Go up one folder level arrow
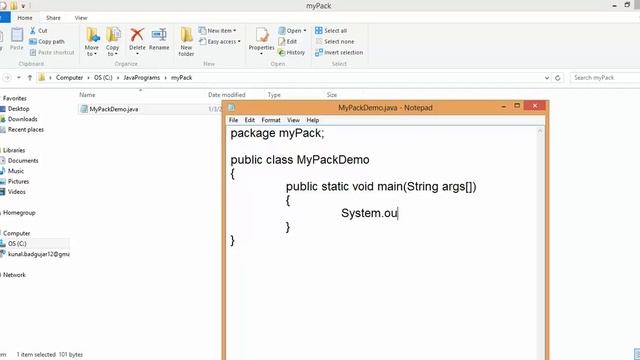This screenshot has width=640, height=360. 30,78
